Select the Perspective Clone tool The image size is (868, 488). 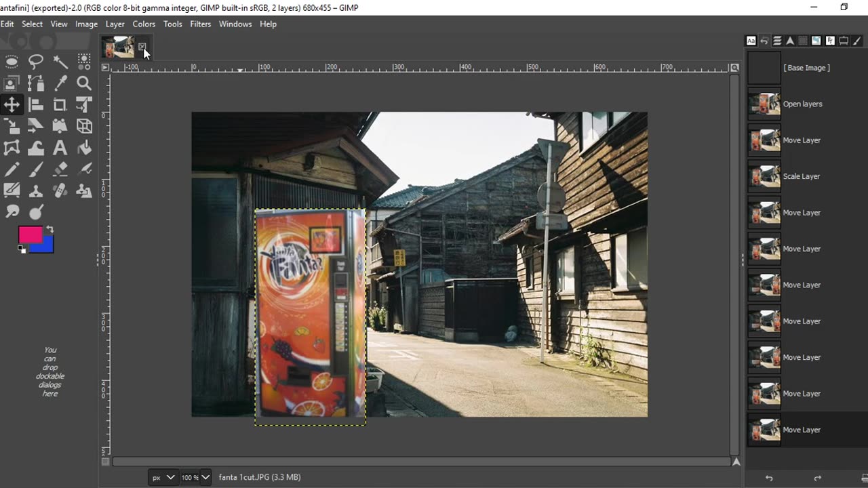point(84,190)
